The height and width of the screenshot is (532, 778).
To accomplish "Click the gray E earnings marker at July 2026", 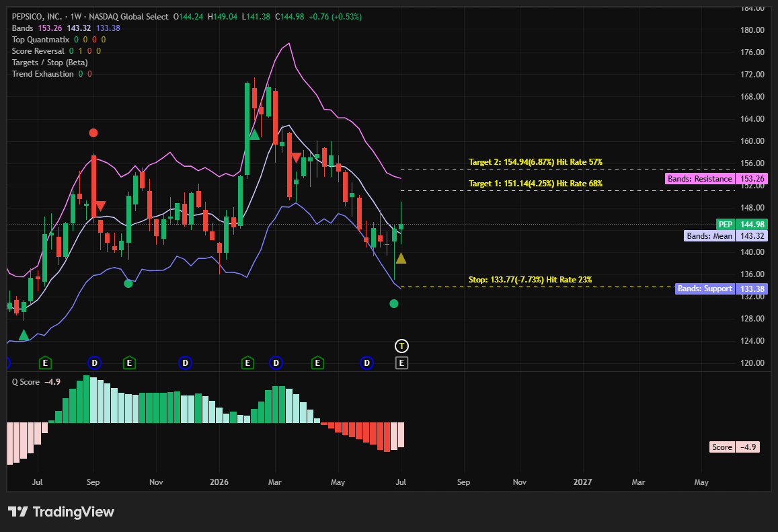I will pyautogui.click(x=401, y=363).
